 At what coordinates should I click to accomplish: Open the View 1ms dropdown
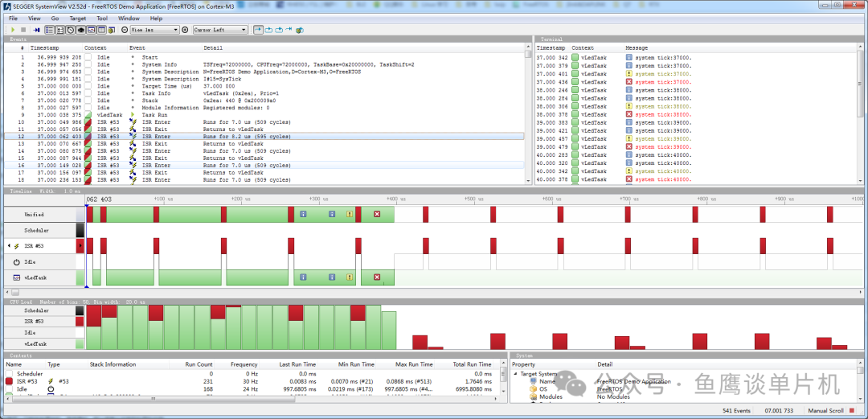[154, 30]
